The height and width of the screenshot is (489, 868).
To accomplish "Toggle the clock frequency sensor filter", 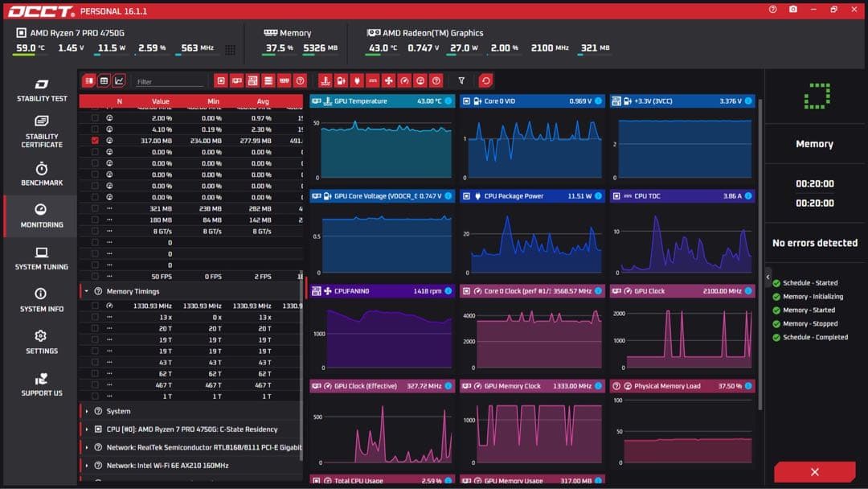I will (404, 81).
